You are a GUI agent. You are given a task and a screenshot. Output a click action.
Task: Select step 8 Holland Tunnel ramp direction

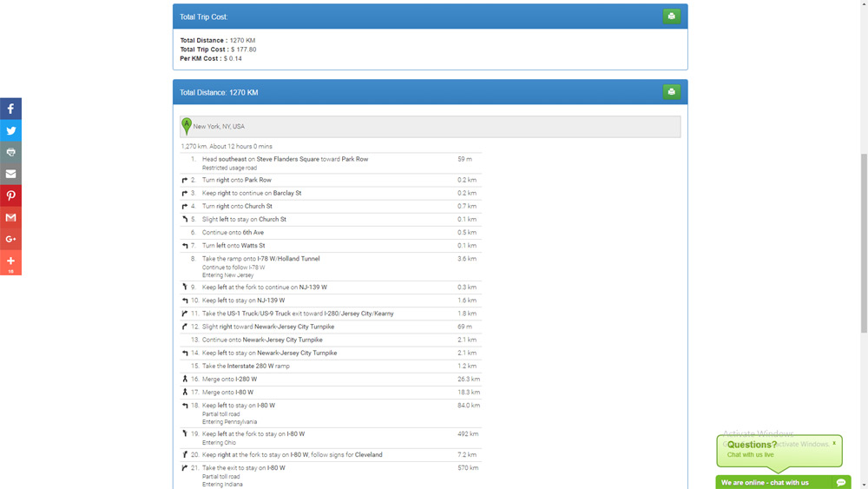(x=331, y=267)
